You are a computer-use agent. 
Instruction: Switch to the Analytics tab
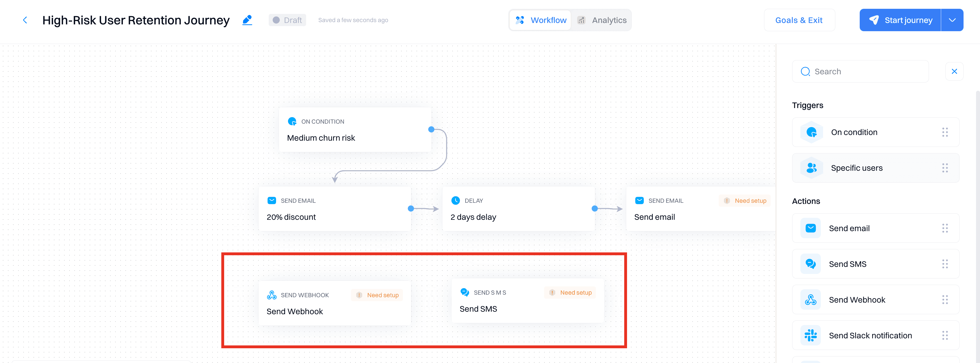[602, 20]
